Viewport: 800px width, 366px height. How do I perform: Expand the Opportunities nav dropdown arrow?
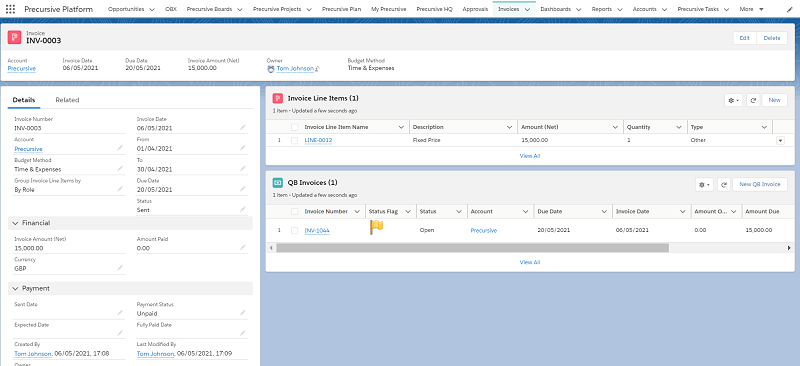click(152, 10)
